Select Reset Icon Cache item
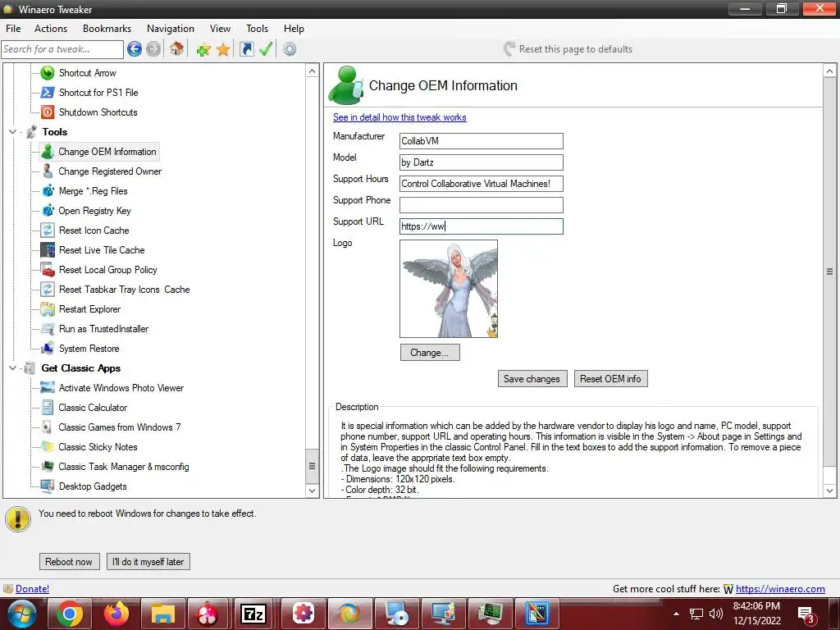 point(94,231)
